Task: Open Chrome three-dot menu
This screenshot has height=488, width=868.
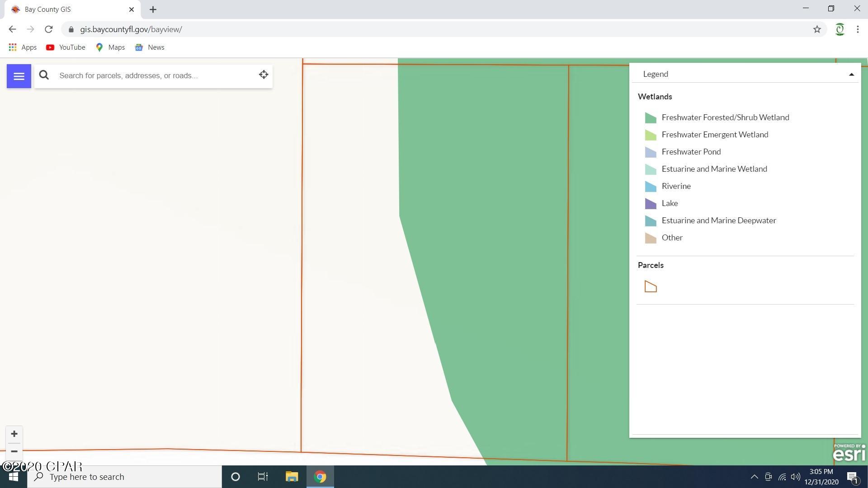Action: point(858,29)
